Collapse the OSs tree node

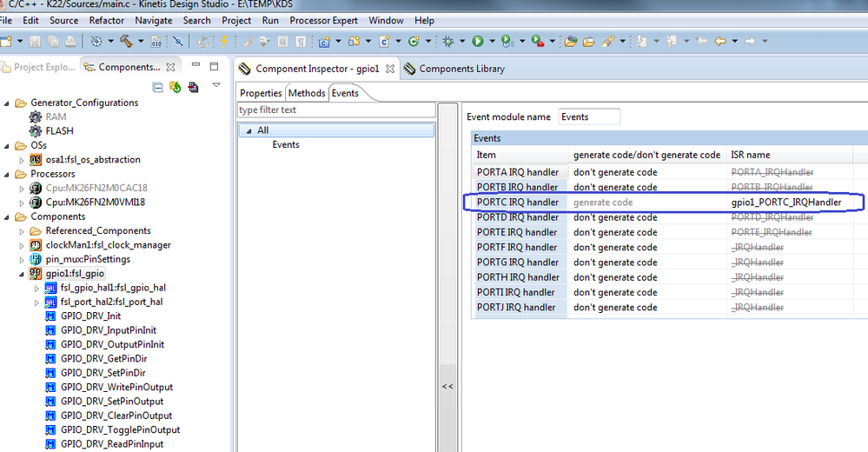point(7,146)
